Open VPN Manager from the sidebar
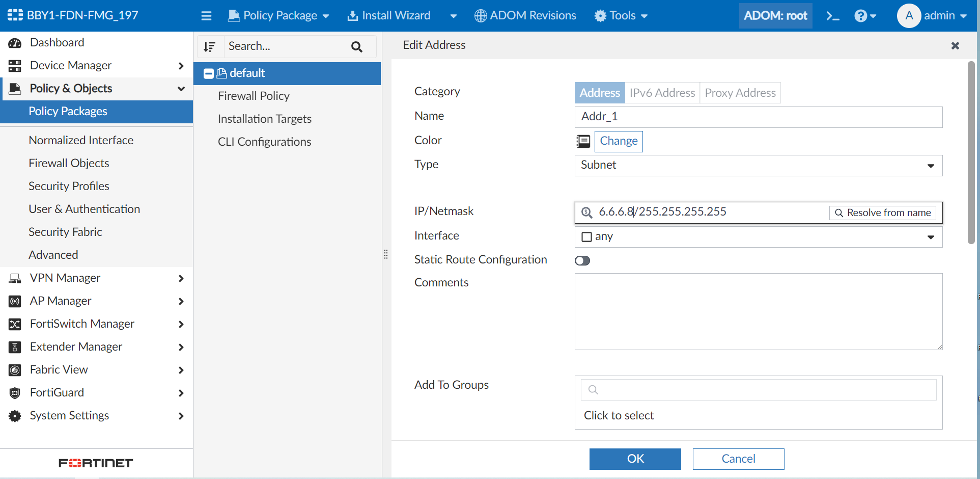This screenshot has height=479, width=980. click(66, 278)
